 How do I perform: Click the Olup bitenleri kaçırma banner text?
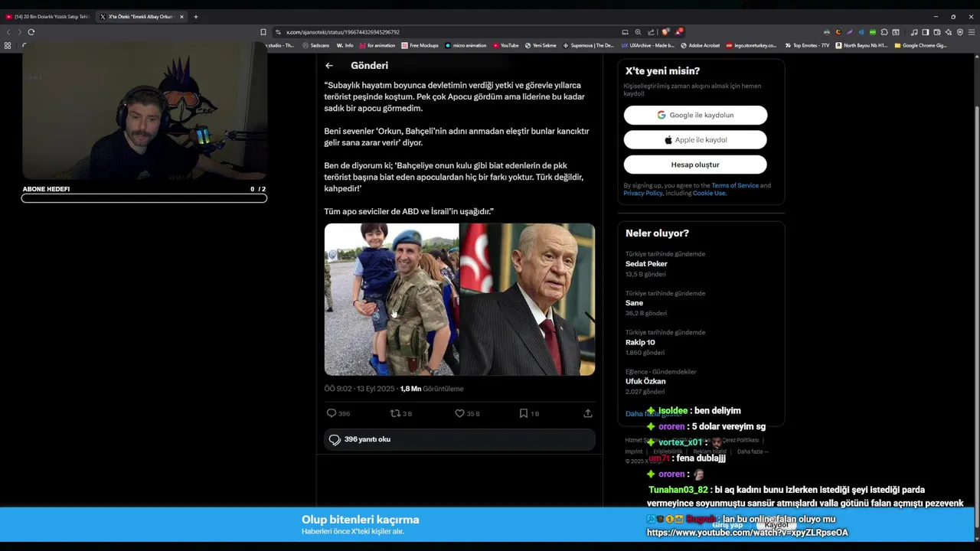[x=360, y=520]
